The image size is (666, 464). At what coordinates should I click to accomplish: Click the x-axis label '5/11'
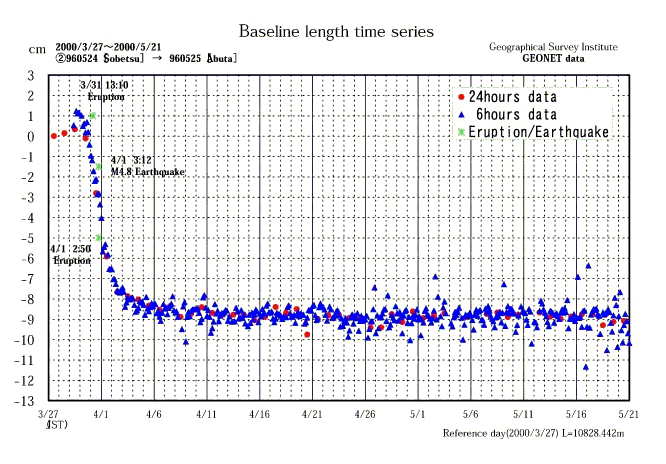click(x=523, y=414)
